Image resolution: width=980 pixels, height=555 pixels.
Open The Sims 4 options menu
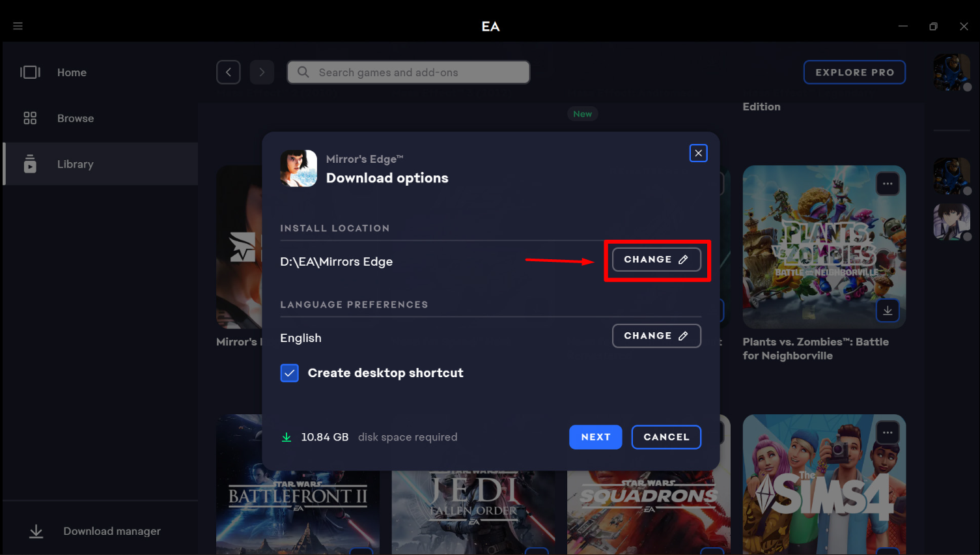(x=888, y=433)
